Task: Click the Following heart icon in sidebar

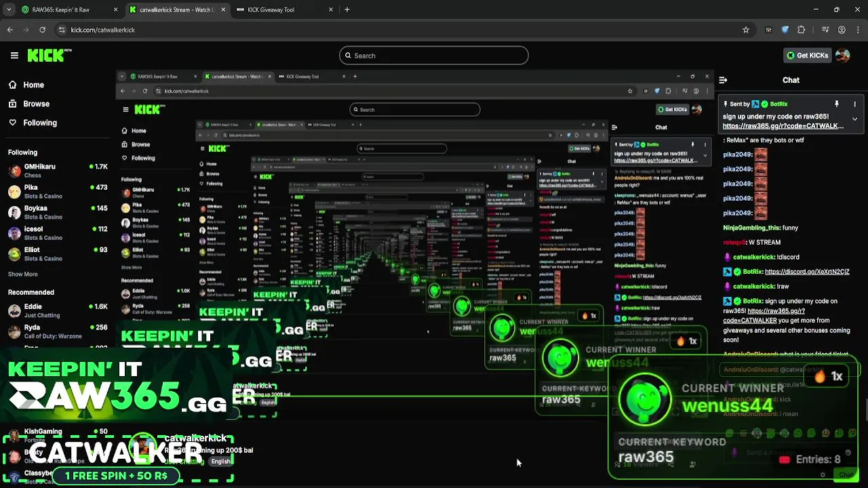Action: pos(12,123)
